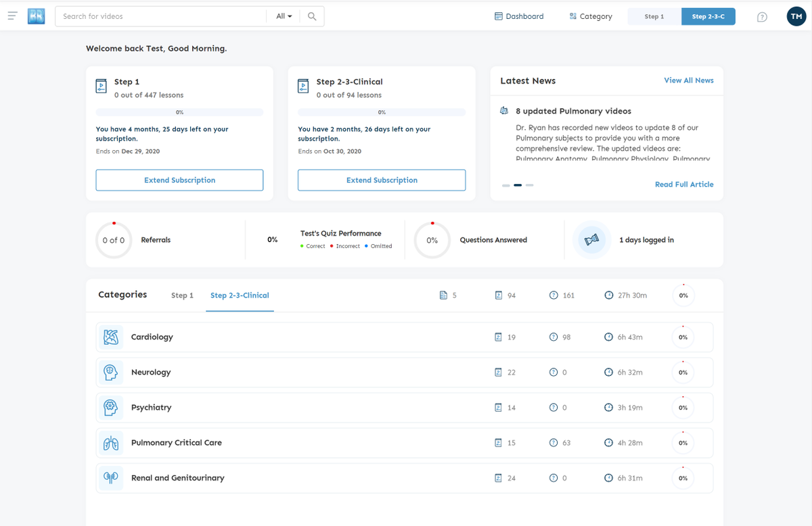Viewport: 812px width, 526px height.
Task: Click the Pulmonary Critical Care lungs icon
Action: (111, 443)
